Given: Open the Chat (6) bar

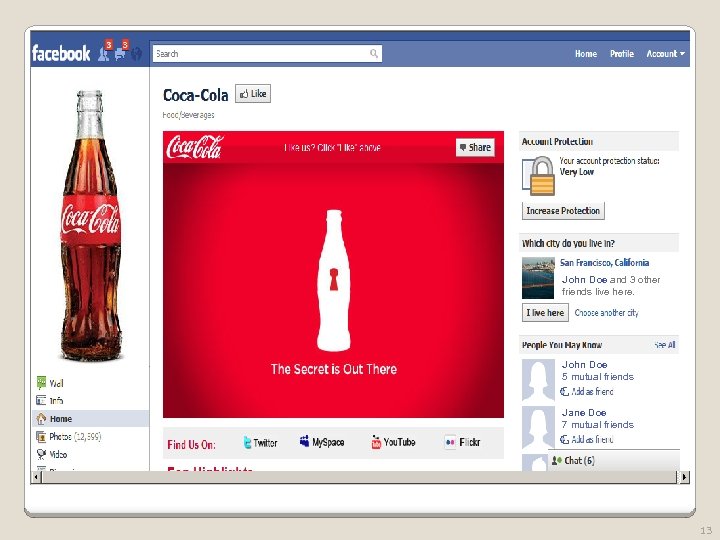Looking at the screenshot, I should pos(613,461).
